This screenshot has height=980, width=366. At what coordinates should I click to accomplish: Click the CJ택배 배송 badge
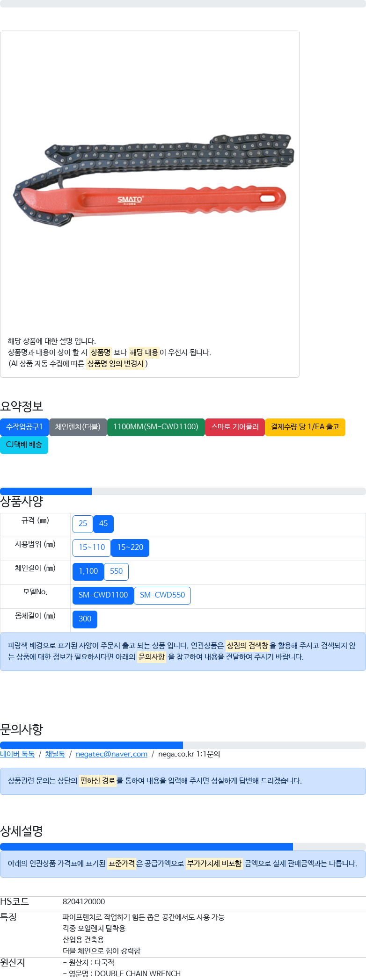[24, 445]
